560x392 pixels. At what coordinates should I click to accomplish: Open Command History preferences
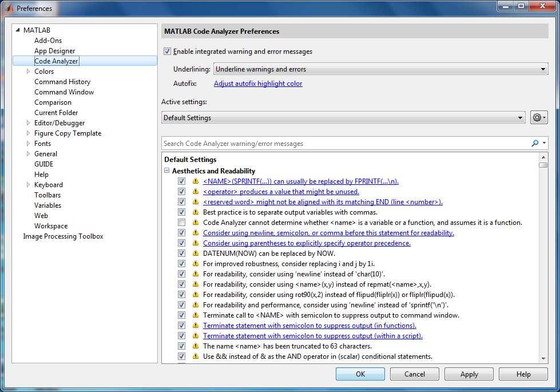tap(62, 81)
